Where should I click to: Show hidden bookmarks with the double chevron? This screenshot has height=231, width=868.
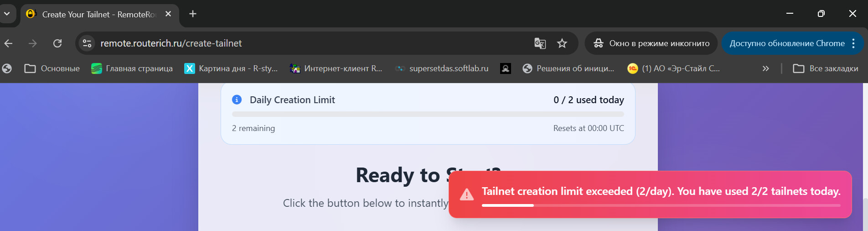(765, 68)
